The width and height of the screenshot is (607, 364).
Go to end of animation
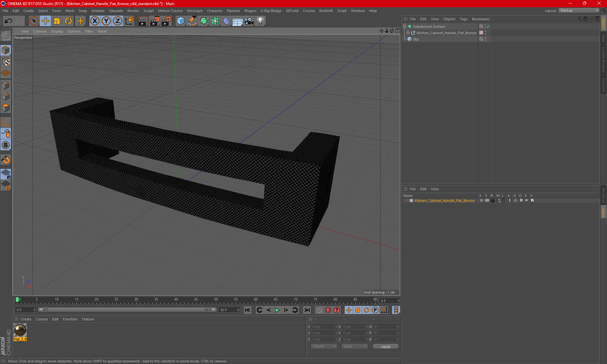click(307, 310)
